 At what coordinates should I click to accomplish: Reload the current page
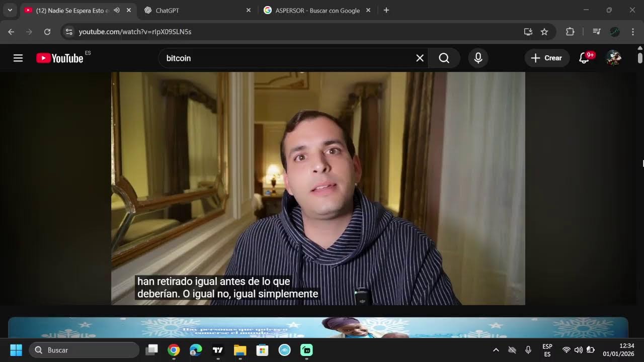(x=47, y=32)
